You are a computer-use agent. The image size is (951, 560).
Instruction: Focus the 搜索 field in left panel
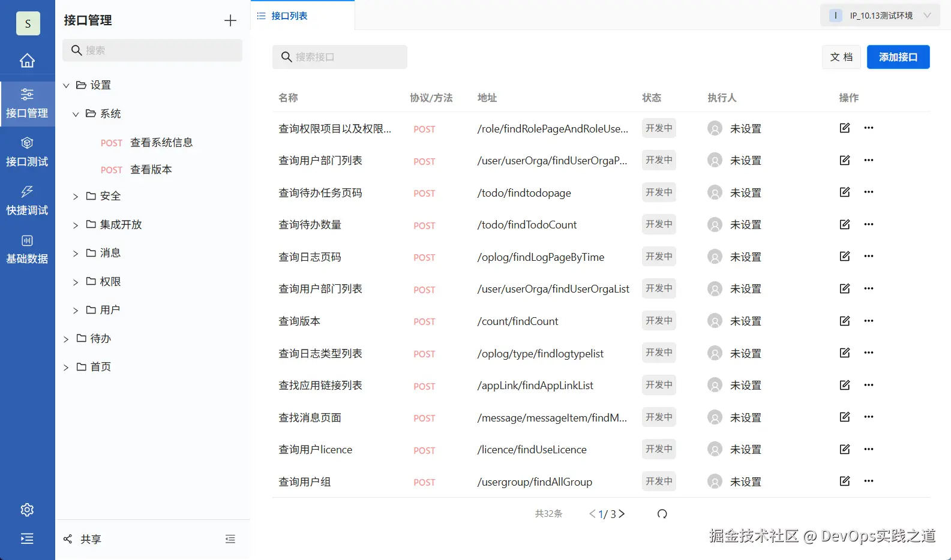(152, 50)
